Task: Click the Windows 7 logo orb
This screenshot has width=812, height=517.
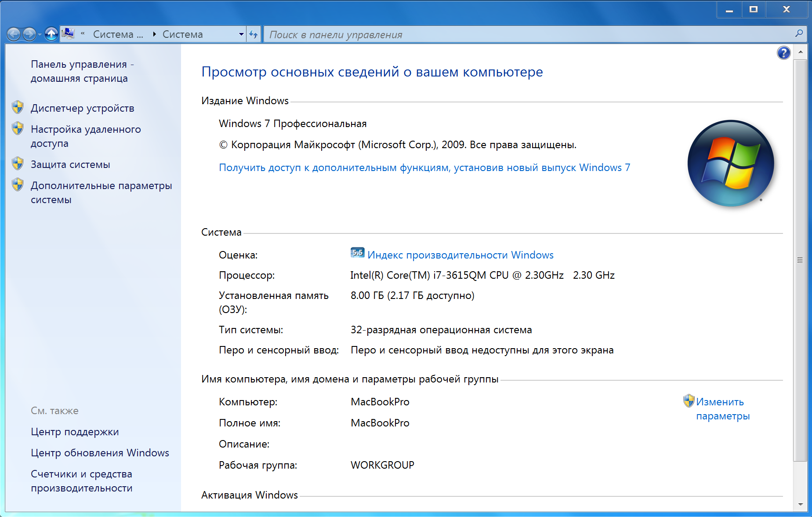Action: coord(731,164)
